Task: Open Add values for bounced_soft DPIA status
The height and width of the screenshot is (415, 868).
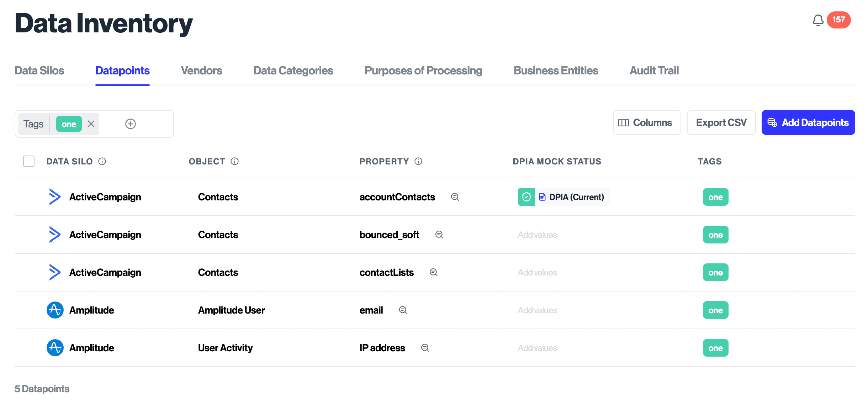Action: (537, 235)
